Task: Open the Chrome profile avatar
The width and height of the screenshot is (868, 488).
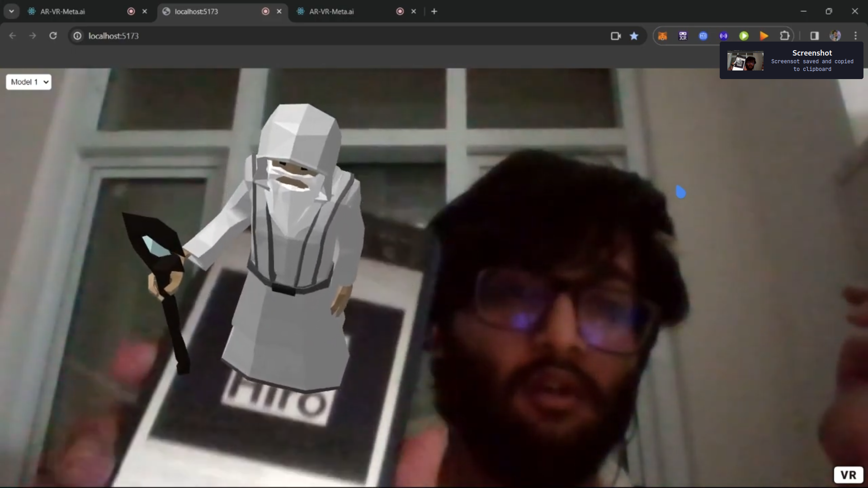Action: coord(835,36)
